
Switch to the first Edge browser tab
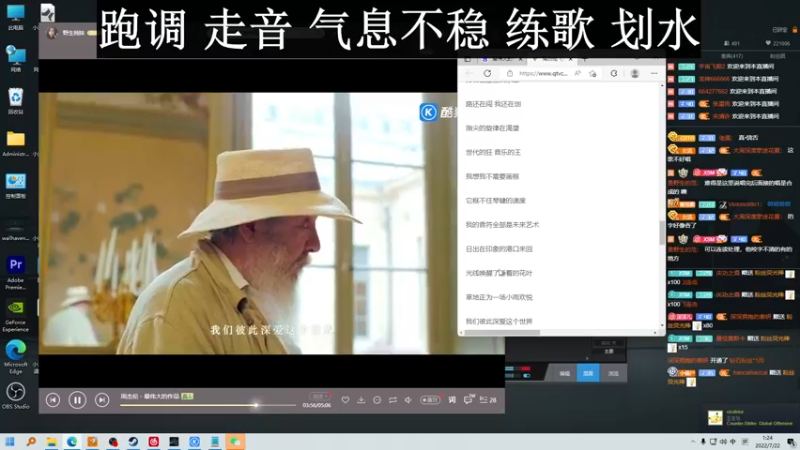[x=502, y=59]
